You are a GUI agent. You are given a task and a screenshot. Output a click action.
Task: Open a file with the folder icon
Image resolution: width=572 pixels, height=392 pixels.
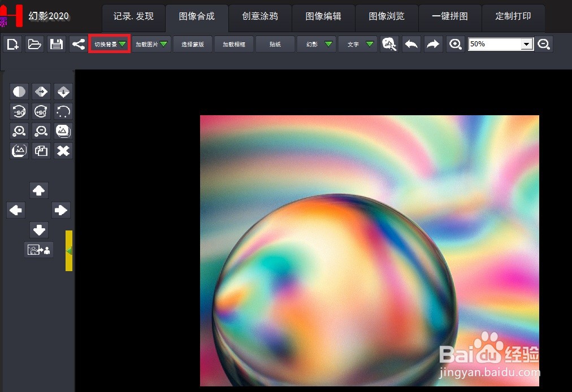tap(34, 45)
